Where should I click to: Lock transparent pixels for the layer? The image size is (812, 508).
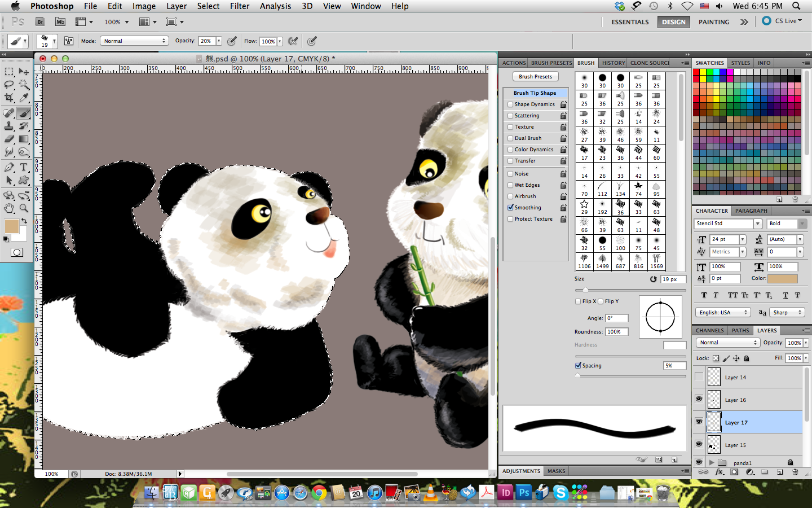(716, 358)
